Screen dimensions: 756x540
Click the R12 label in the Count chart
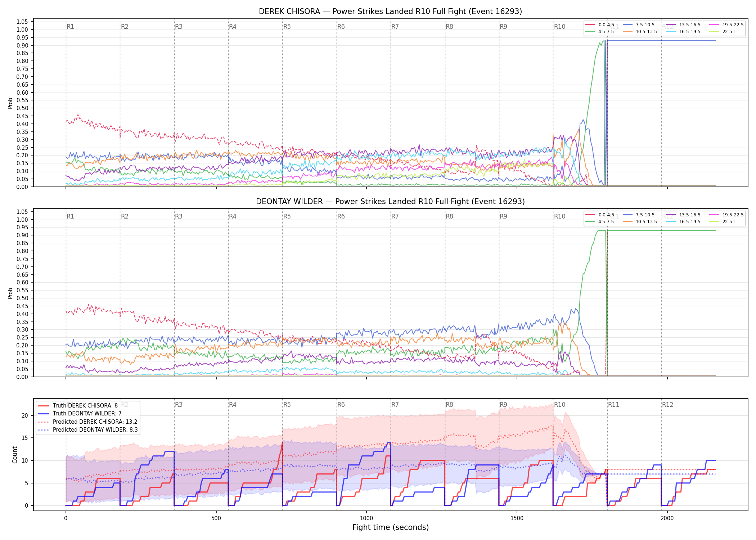(668, 405)
